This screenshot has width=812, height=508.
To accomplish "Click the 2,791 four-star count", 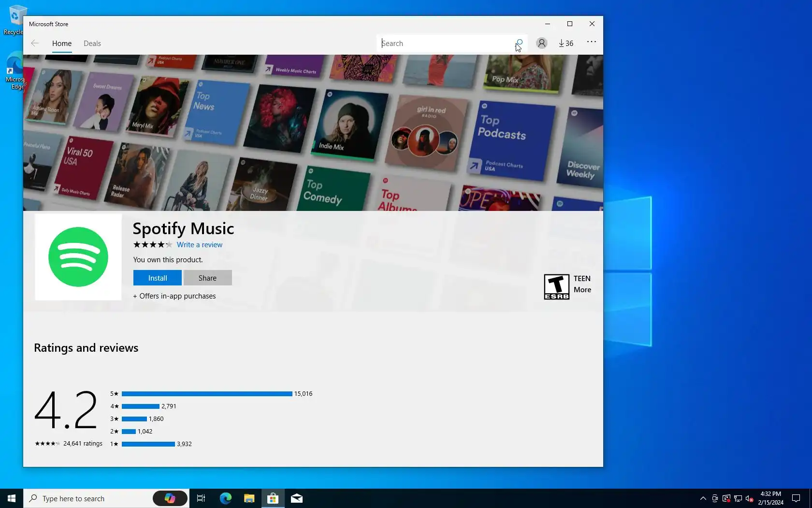I will coord(169,406).
